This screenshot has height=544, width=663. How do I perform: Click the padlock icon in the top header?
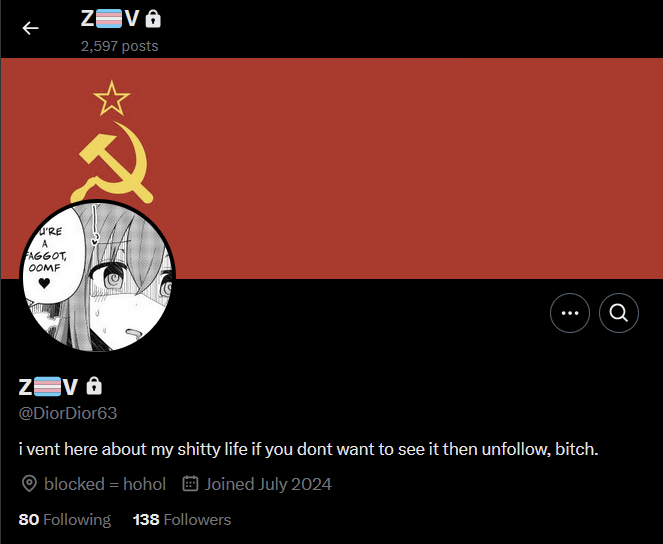pyautogui.click(x=153, y=19)
